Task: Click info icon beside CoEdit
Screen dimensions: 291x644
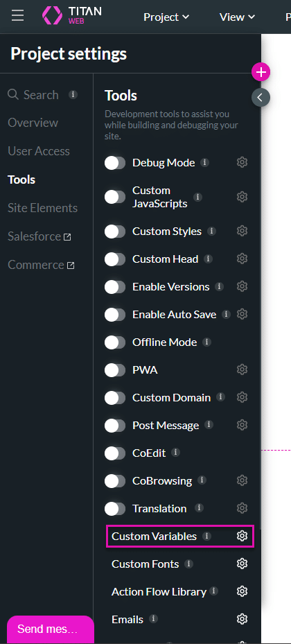Action: coord(176,452)
